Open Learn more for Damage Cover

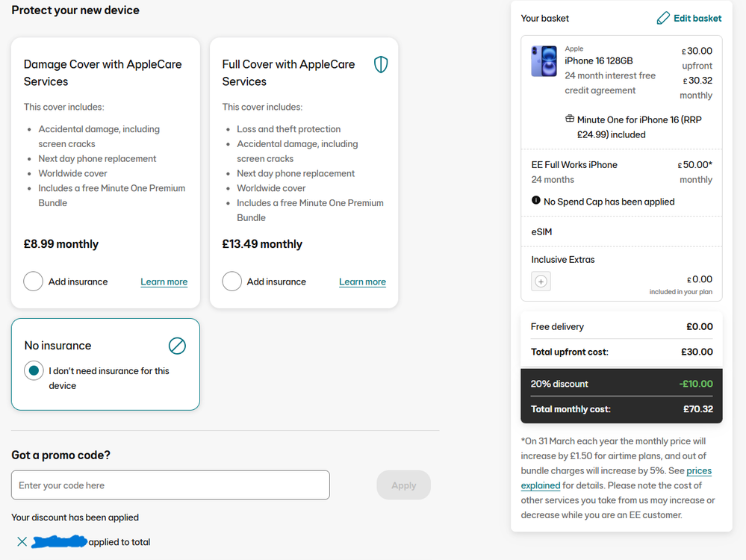[164, 281]
